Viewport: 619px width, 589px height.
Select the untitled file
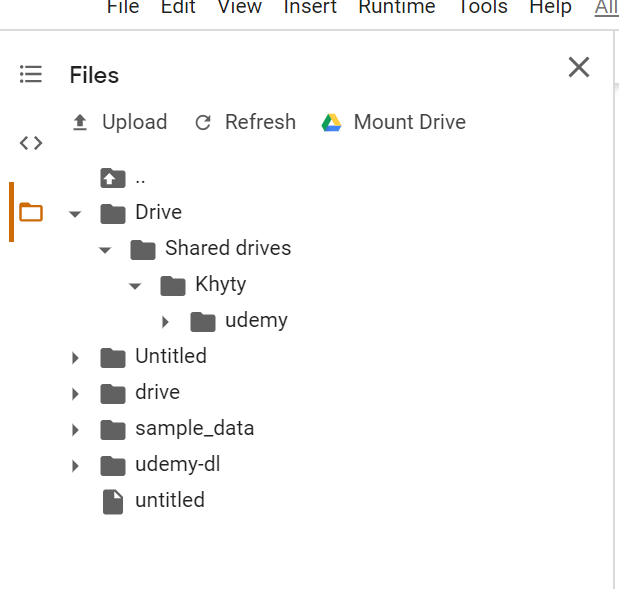(x=169, y=500)
